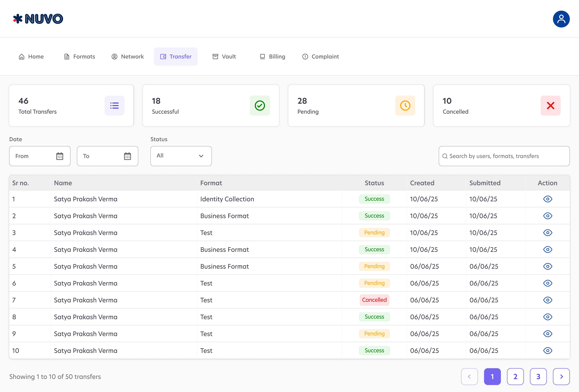This screenshot has width=579, height=392.
Task: Click eye icon for row 10
Action: tap(548, 351)
